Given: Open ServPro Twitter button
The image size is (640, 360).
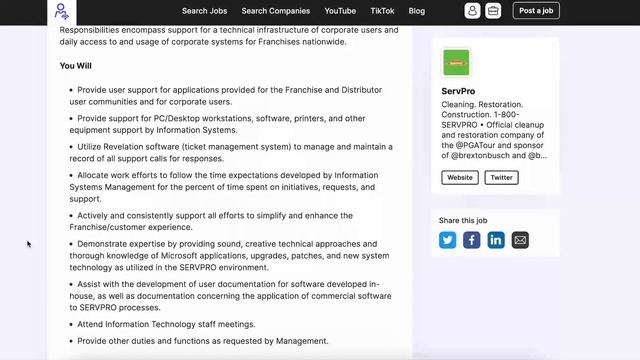Looking at the screenshot, I should tap(501, 178).
